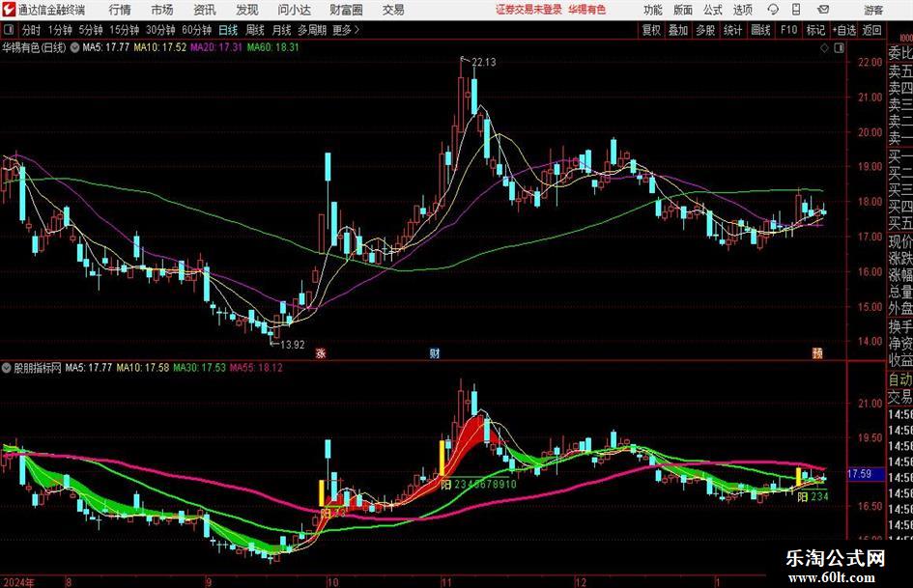Click the 自动 label in right panel
This screenshot has height=588, width=913.
[900, 379]
